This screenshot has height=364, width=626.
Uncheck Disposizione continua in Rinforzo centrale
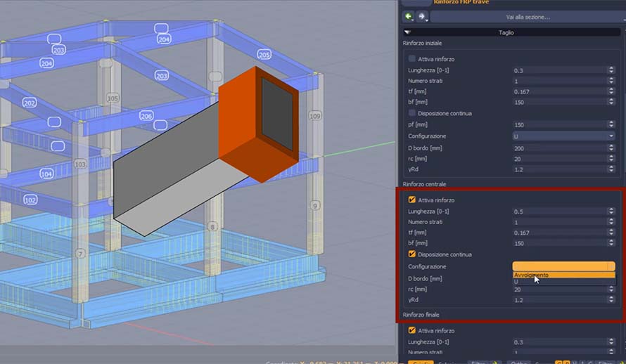click(412, 254)
